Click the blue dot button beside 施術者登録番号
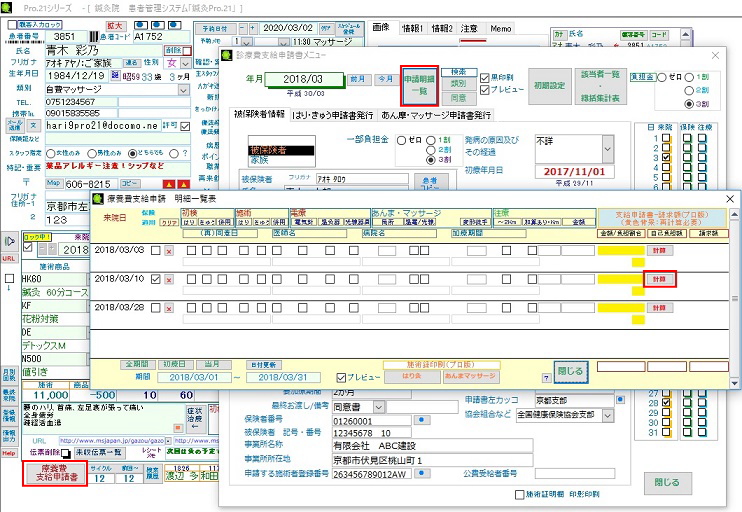The height and width of the screenshot is (512, 742). (422, 473)
